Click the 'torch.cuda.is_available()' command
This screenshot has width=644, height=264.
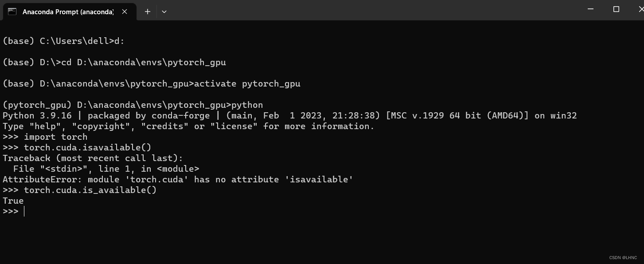tap(90, 190)
